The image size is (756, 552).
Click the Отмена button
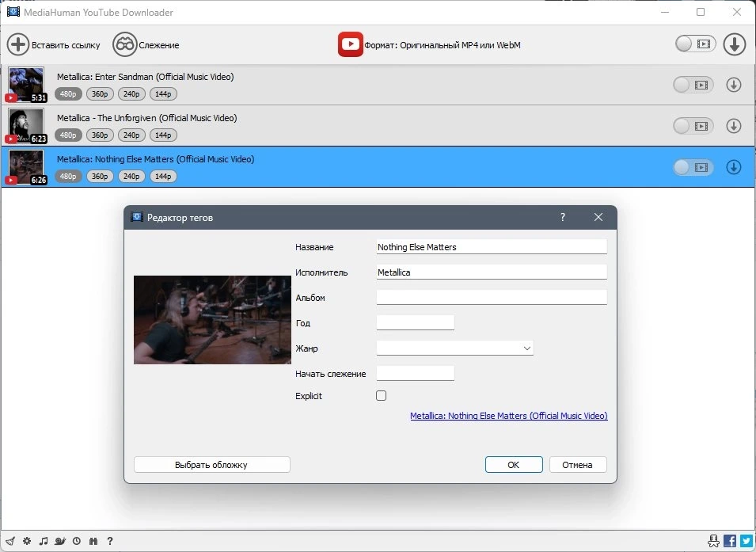578,465
